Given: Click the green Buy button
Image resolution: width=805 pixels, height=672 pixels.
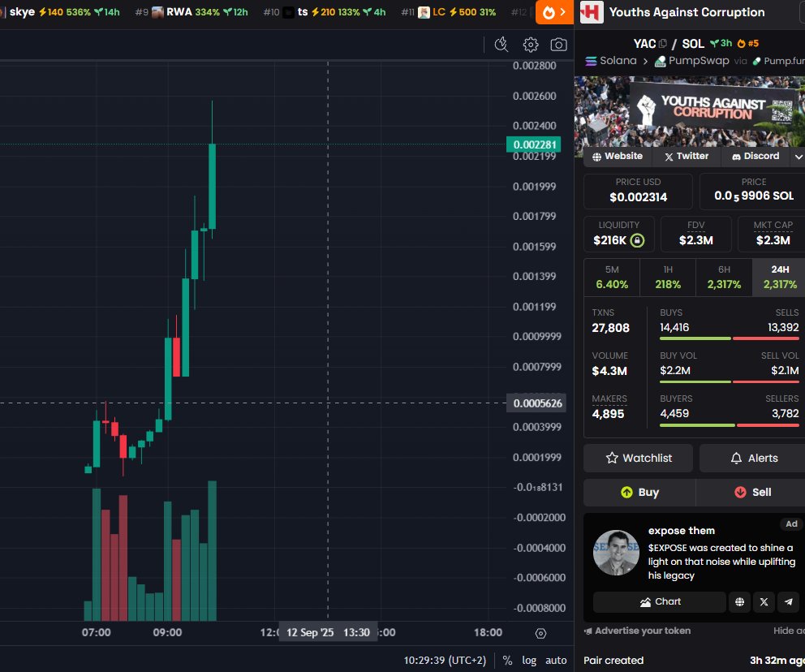Looking at the screenshot, I should tap(639, 493).
